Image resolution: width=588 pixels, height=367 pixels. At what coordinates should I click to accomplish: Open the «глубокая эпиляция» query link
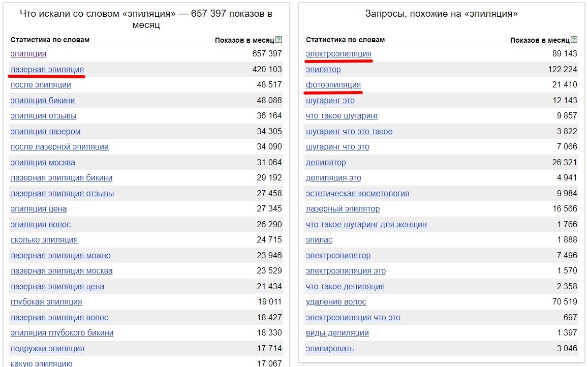(x=46, y=301)
